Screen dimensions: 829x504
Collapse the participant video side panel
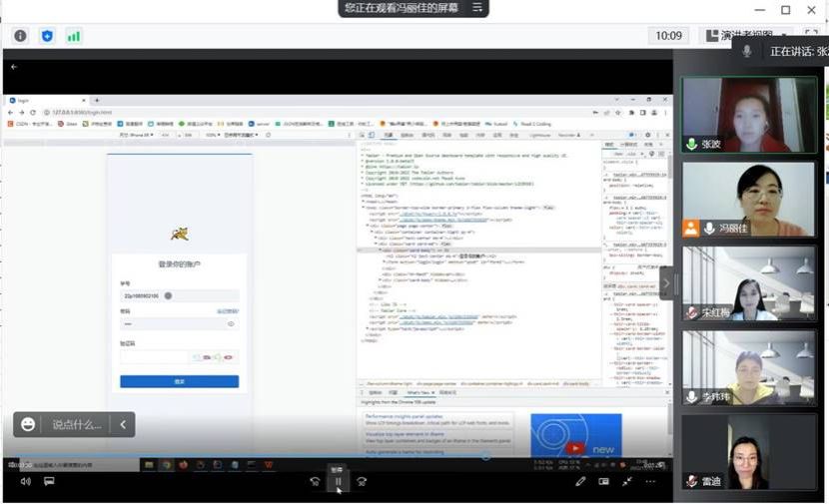coord(667,283)
